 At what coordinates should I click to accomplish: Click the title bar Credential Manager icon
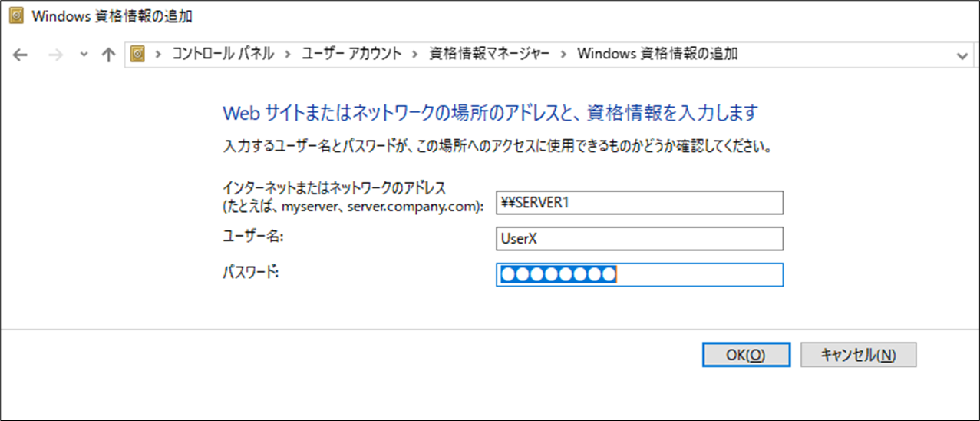pos(15,16)
